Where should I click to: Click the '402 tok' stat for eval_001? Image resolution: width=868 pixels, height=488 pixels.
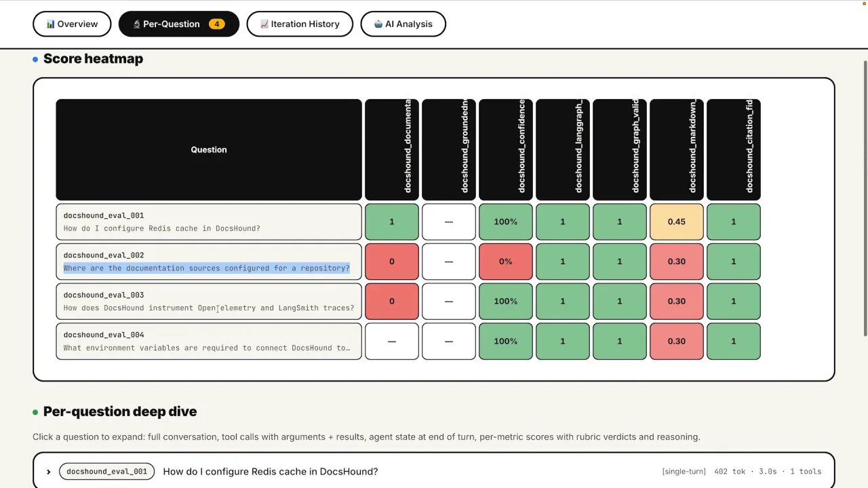tap(730, 472)
